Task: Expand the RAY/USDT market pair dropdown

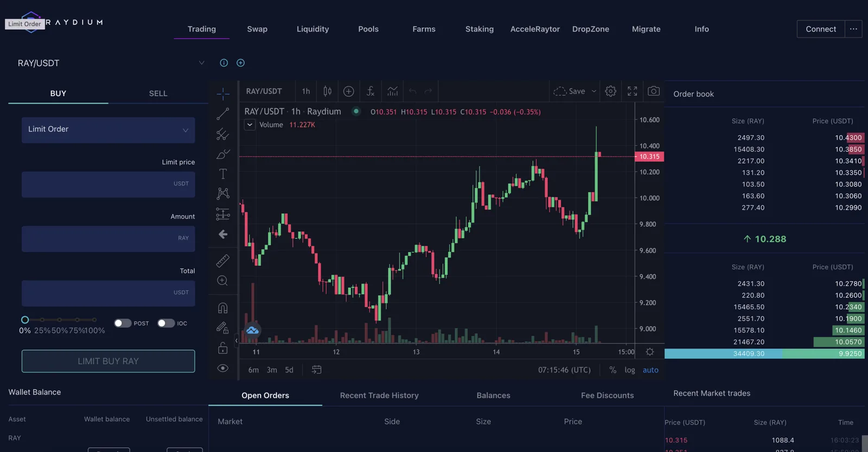Action: pos(202,63)
